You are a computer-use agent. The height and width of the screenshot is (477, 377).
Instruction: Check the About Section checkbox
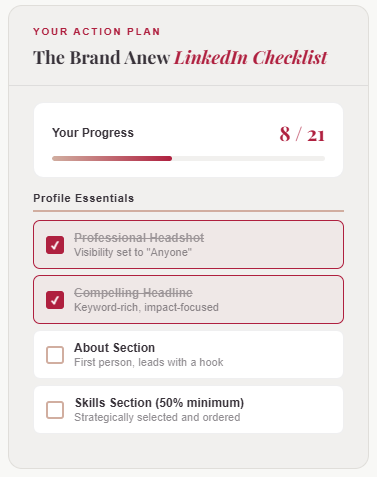coord(55,355)
